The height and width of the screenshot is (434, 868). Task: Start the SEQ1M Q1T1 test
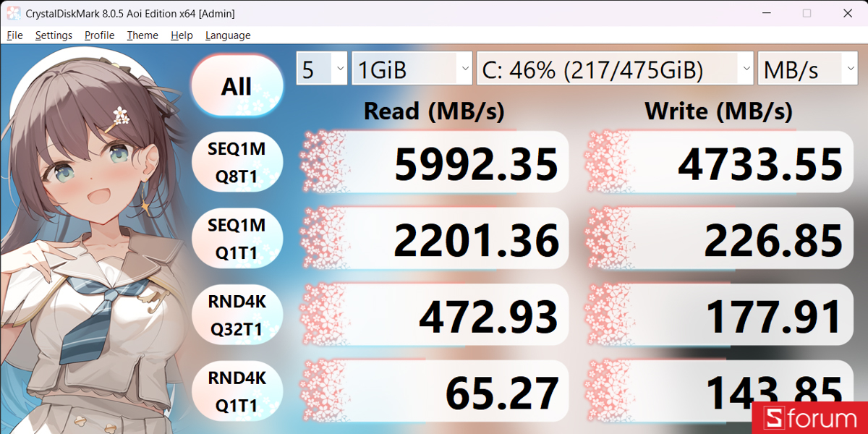tap(237, 239)
